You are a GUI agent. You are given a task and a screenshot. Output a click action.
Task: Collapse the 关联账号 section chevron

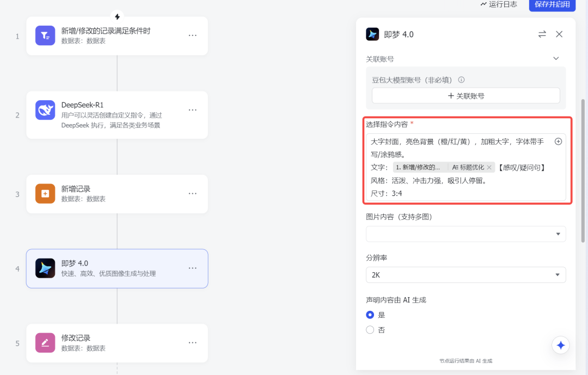pyautogui.click(x=556, y=58)
